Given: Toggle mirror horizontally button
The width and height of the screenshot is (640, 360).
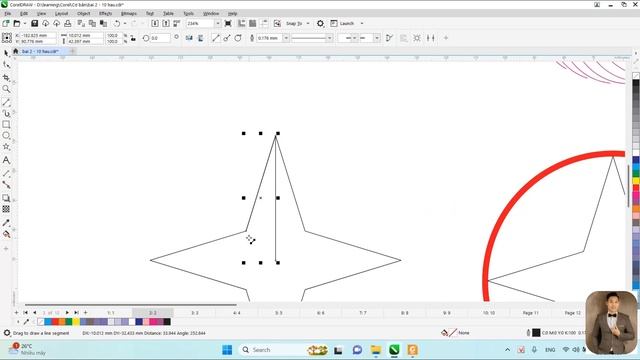Looking at the screenshot, I should [x=189, y=38].
